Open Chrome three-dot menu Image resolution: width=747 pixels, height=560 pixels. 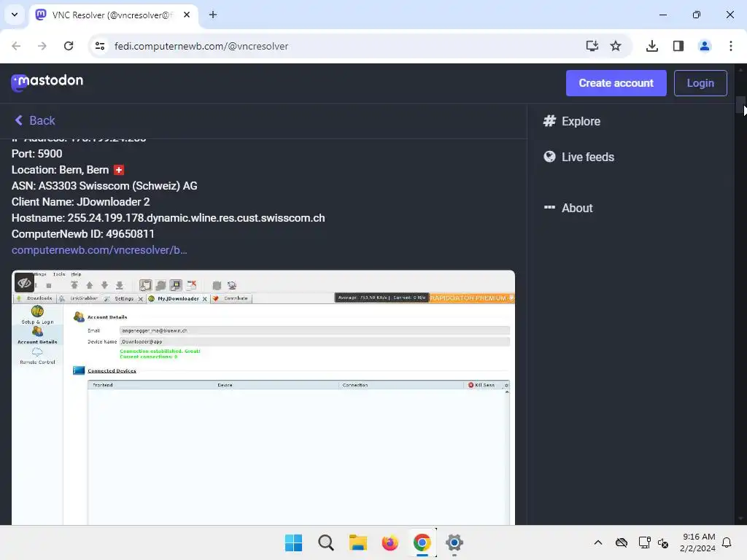731,46
